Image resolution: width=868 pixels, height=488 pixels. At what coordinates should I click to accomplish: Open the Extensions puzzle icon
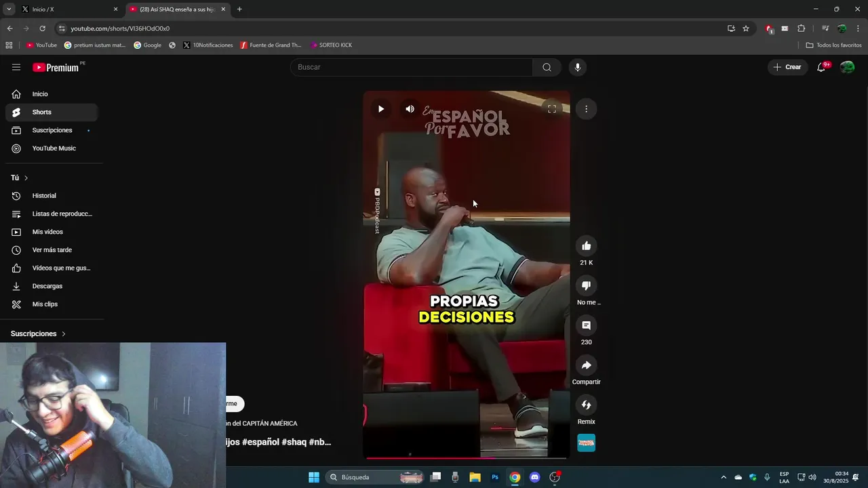[x=802, y=28]
